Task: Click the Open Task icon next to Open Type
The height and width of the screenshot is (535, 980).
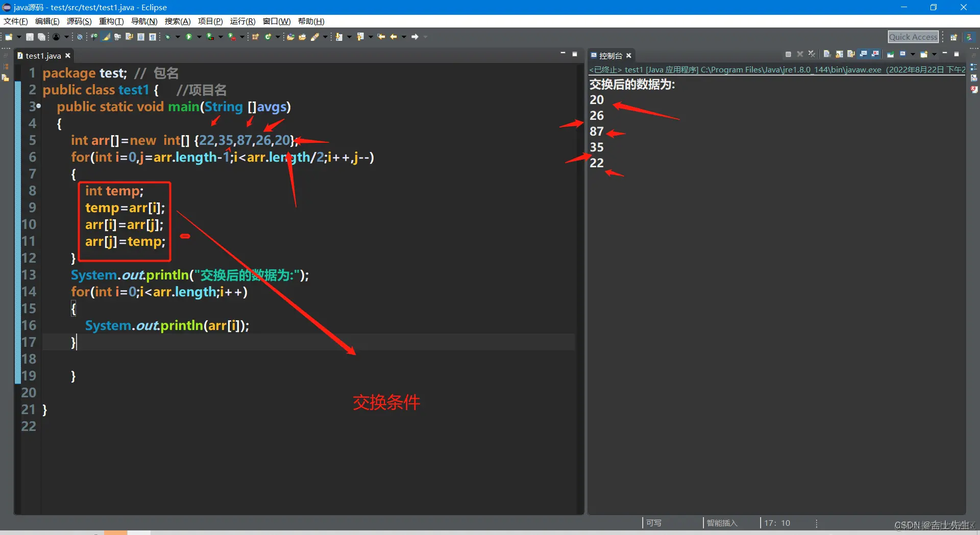Action: 302,37
